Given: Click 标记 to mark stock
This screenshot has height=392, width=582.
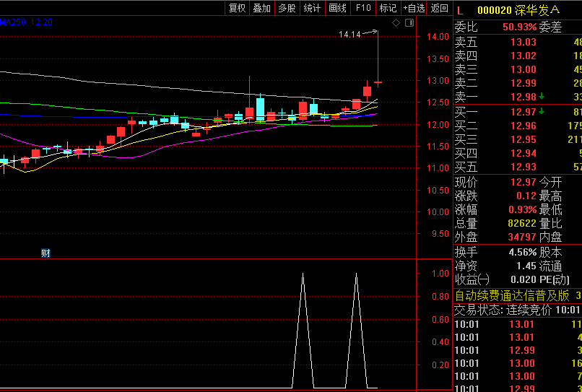Looking at the screenshot, I should 388,8.
